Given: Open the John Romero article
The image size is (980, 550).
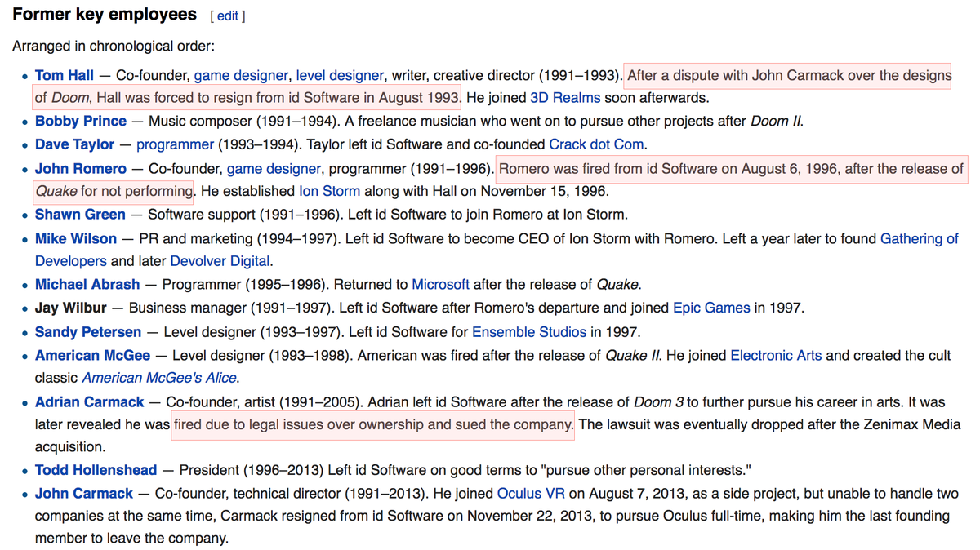Looking at the screenshot, I should click(x=81, y=169).
